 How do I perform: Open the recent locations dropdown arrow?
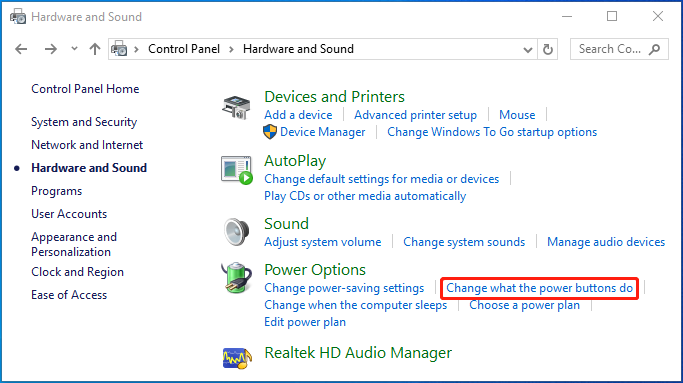[74, 49]
